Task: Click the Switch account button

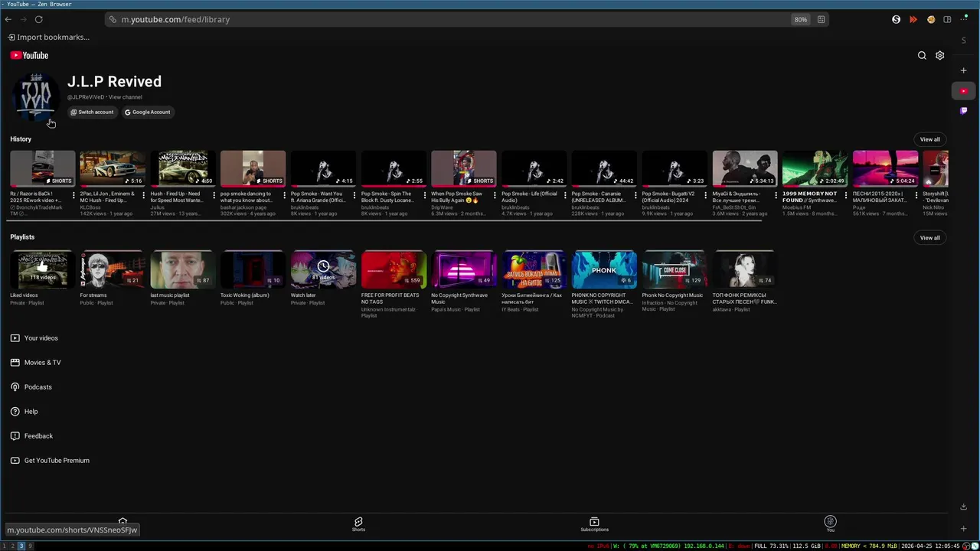Action: tap(92, 112)
